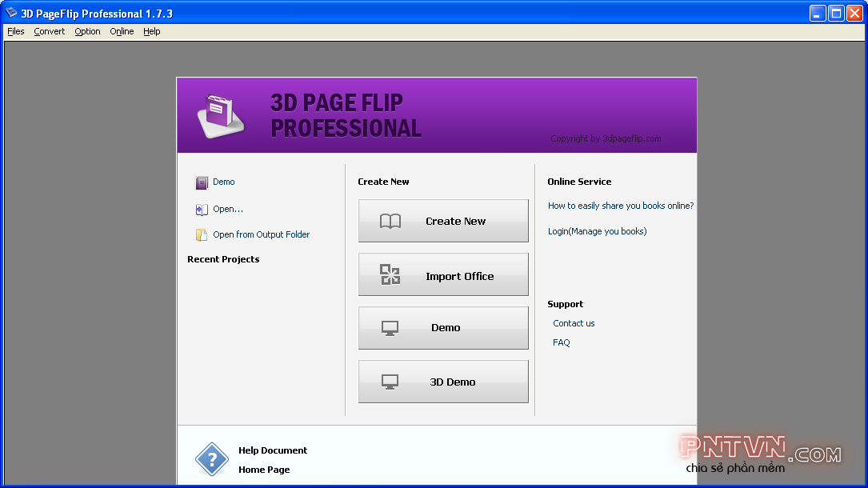The height and width of the screenshot is (488, 868).
Task: Open the Home Page link
Action: point(264,470)
